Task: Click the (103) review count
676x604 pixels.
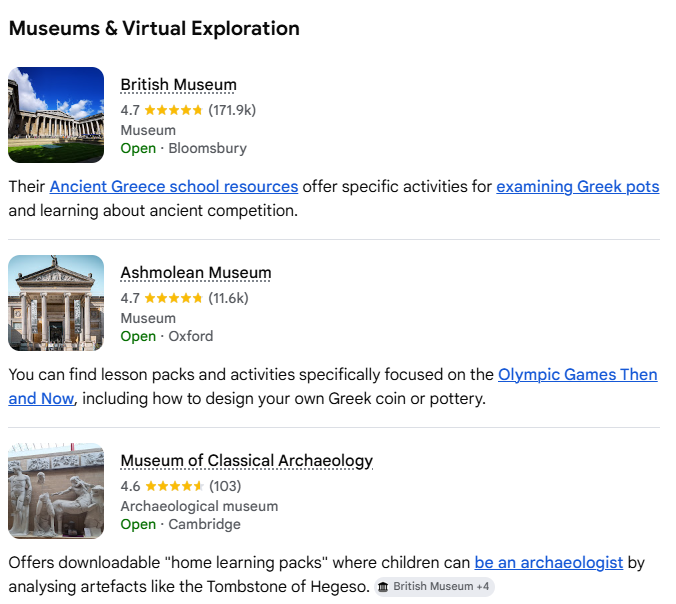Action: coord(225,486)
